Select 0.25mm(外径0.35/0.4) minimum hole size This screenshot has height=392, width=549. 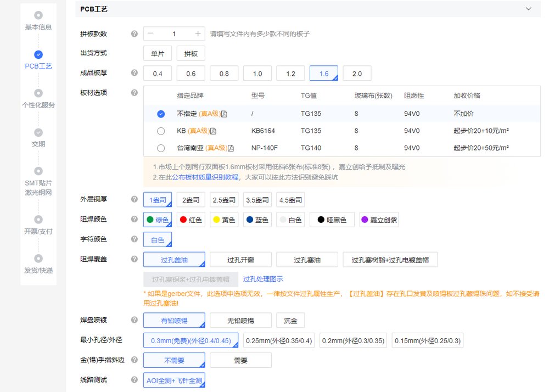[279, 340]
